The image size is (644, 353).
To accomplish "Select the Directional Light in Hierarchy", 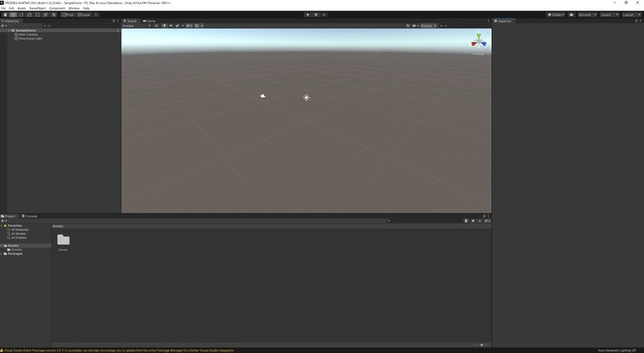I will coord(30,39).
